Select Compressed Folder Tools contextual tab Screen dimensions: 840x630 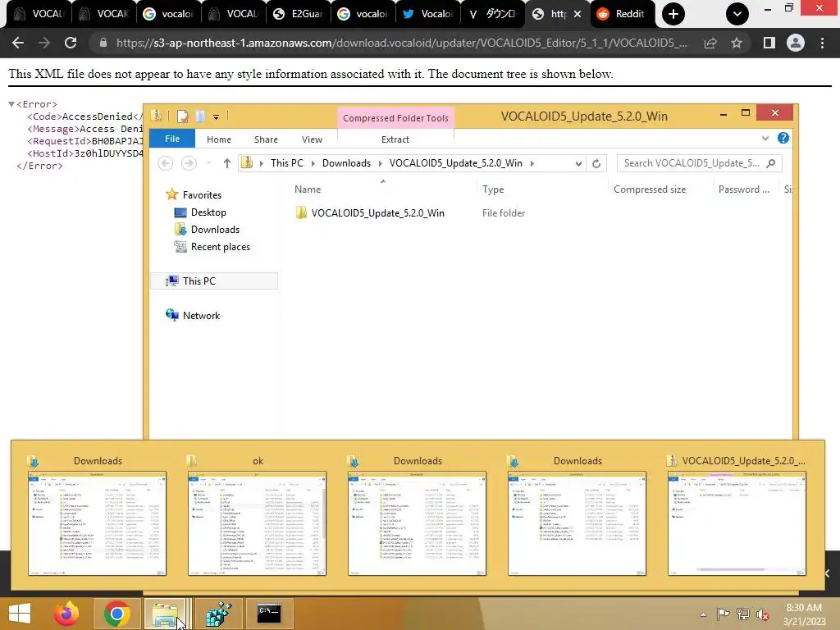pos(395,118)
